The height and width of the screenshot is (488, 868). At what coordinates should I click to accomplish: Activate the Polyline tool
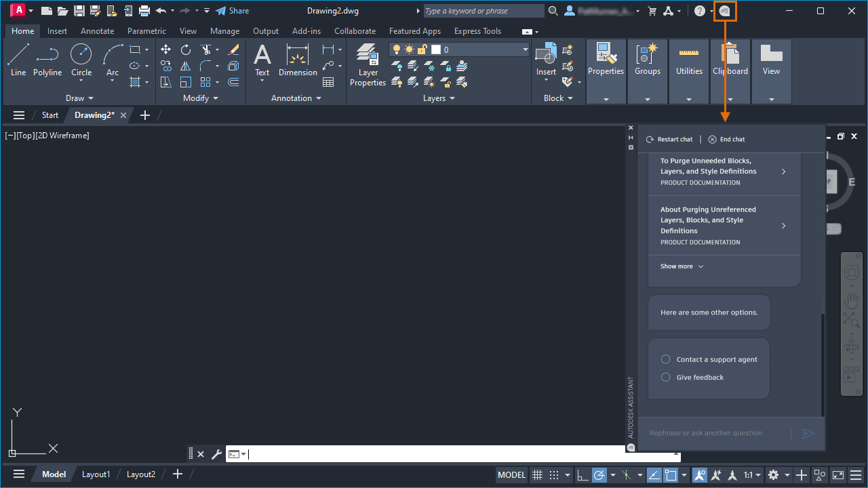[47, 61]
